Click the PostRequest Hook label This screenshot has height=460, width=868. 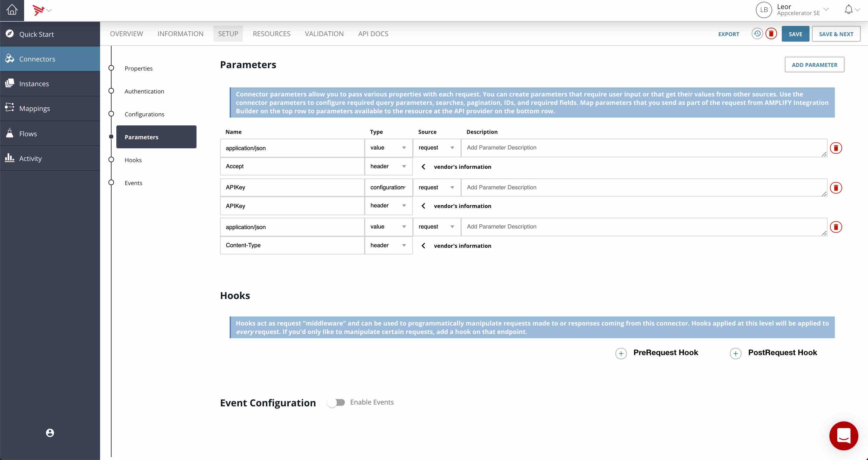[782, 352]
